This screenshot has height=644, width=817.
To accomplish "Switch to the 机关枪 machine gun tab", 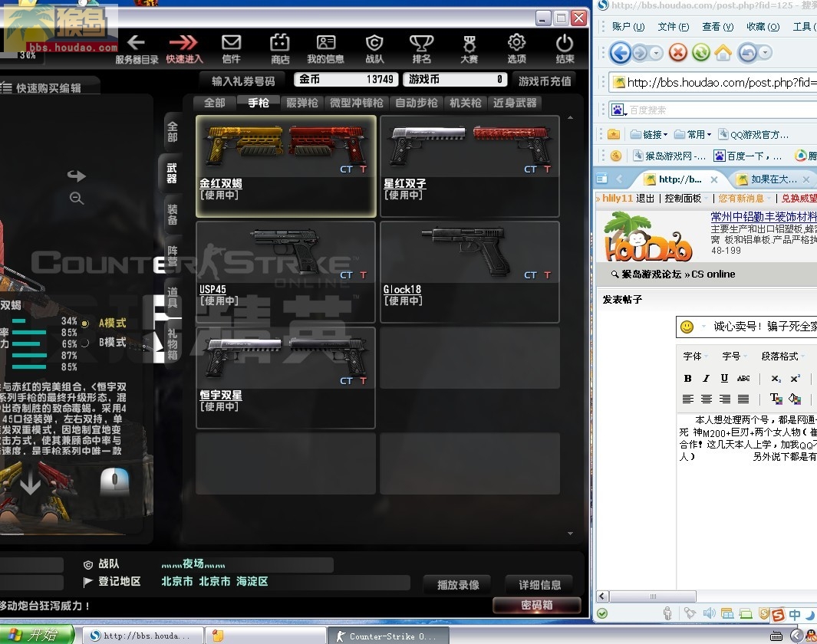I will point(466,103).
